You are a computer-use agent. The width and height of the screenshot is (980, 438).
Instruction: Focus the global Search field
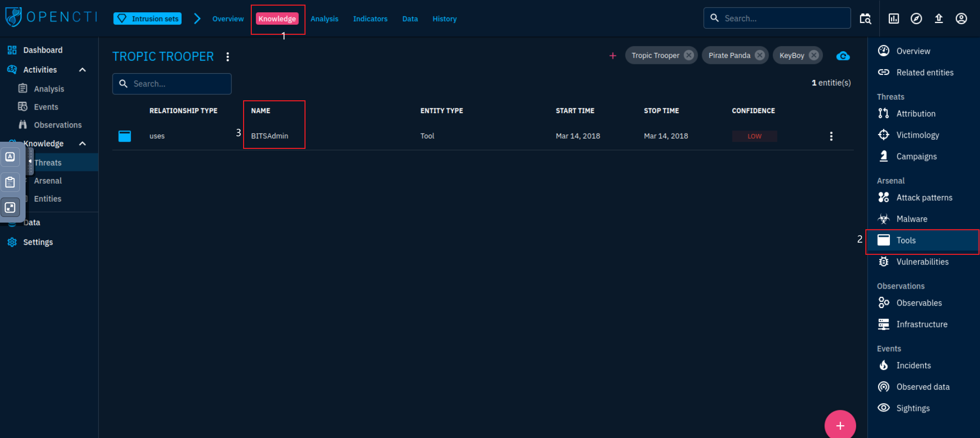(777, 18)
